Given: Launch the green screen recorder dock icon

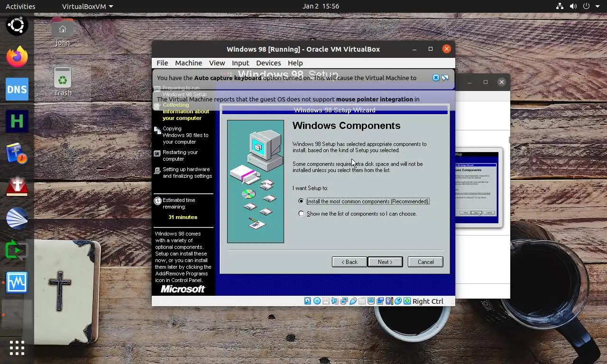Looking at the screenshot, I should pos(17,250).
